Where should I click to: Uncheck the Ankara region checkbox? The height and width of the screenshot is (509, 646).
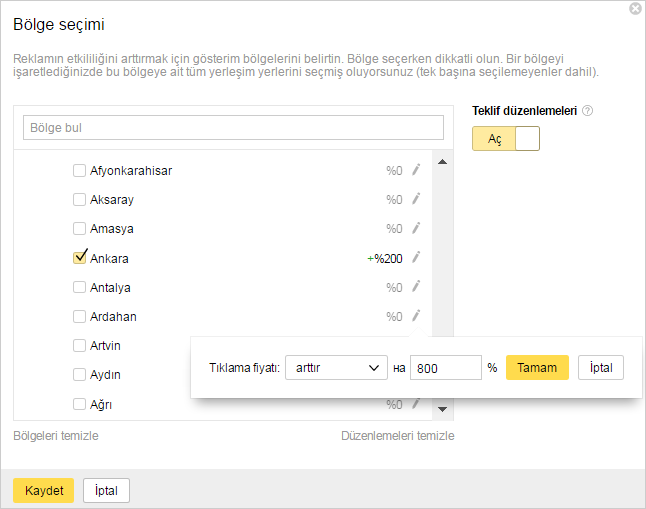pyautogui.click(x=80, y=258)
